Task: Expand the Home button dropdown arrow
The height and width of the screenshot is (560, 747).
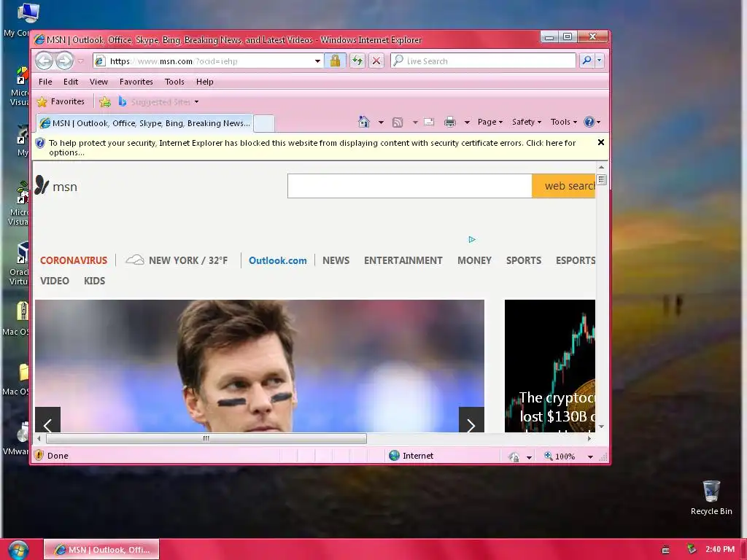Action: coord(381,122)
